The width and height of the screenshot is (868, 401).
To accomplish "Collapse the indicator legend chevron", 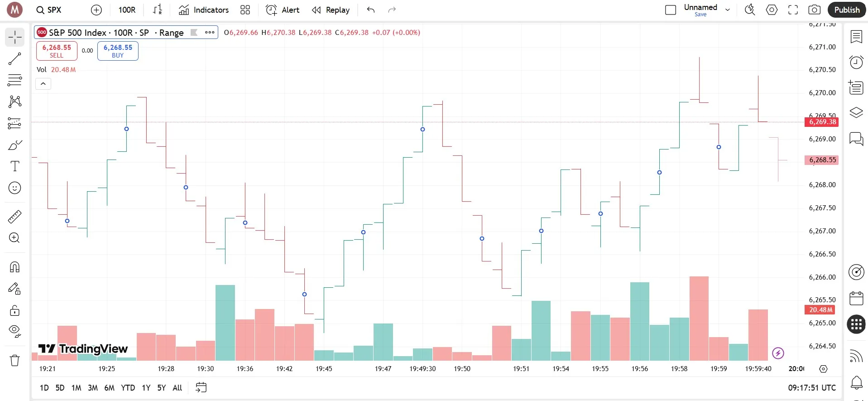I will 43,84.
